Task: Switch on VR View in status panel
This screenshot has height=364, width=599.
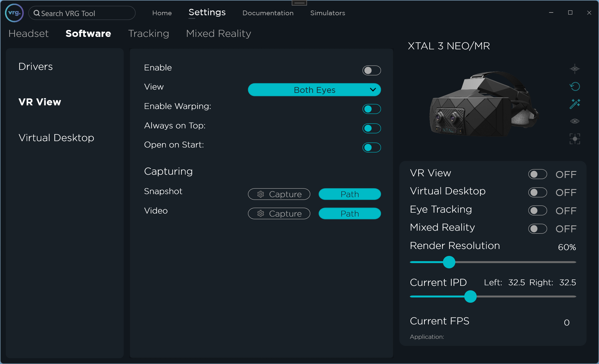Action: 537,174
